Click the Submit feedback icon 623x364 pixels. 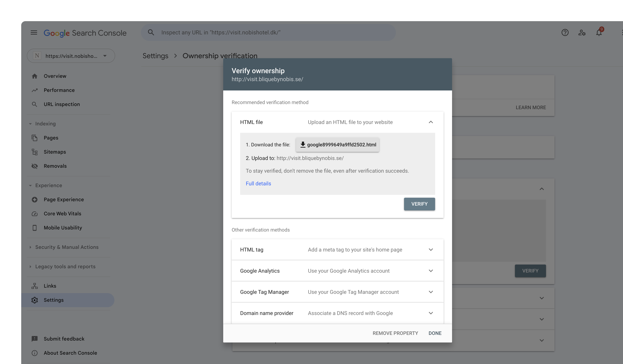[x=35, y=339]
